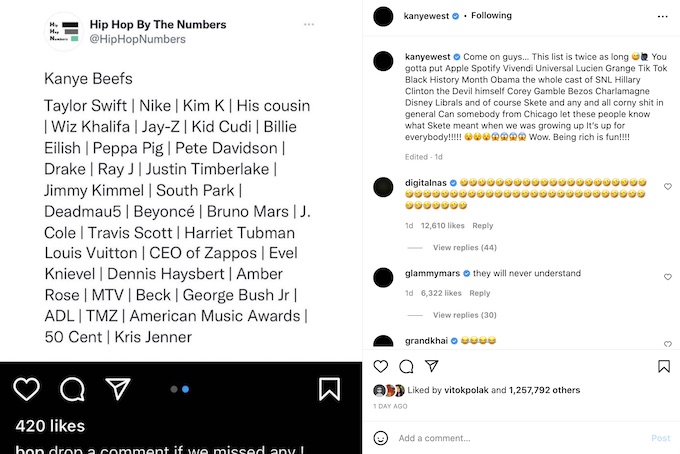Tap the heart icon on the embedded post image
The image size is (680, 454).
(27, 389)
